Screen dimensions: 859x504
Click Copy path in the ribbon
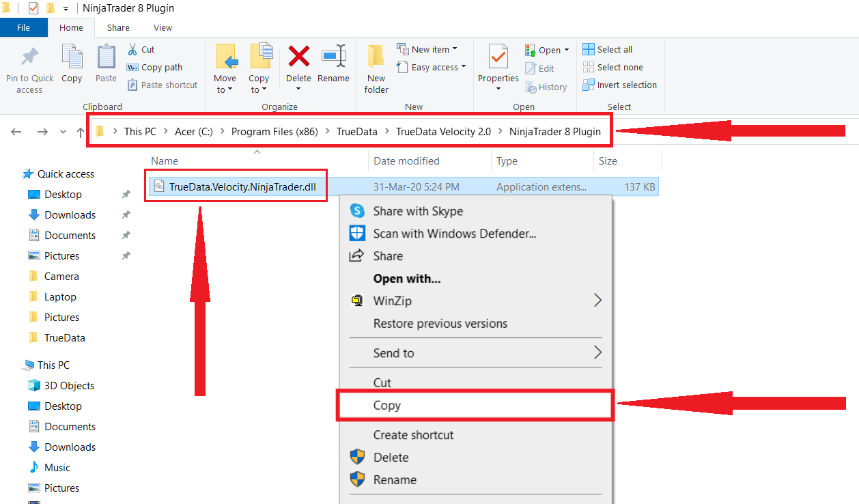pyautogui.click(x=154, y=67)
